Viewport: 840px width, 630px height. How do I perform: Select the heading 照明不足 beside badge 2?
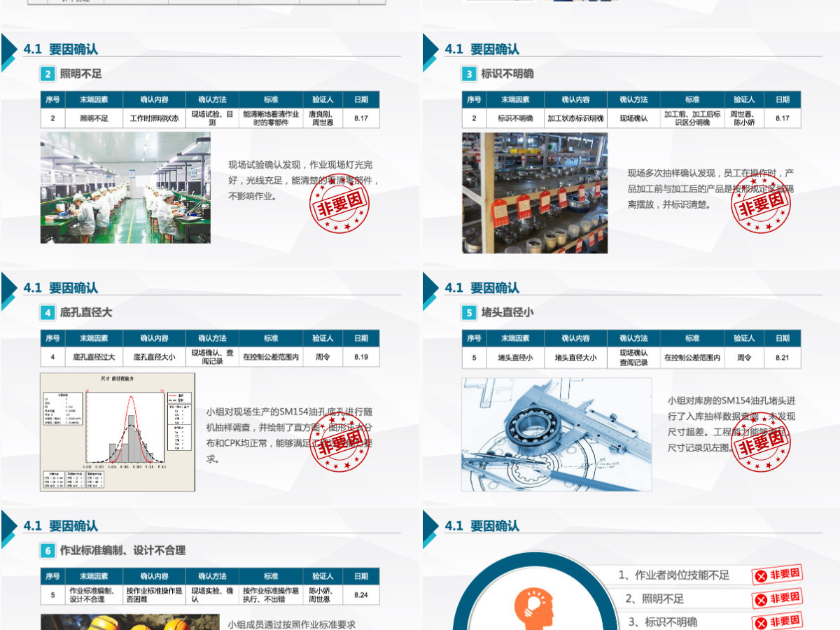coord(81,73)
